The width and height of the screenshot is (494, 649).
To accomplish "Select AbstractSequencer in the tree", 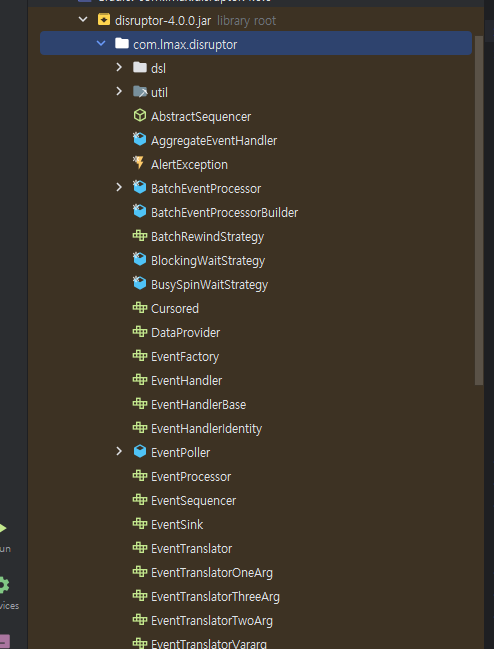I will click(x=201, y=117).
